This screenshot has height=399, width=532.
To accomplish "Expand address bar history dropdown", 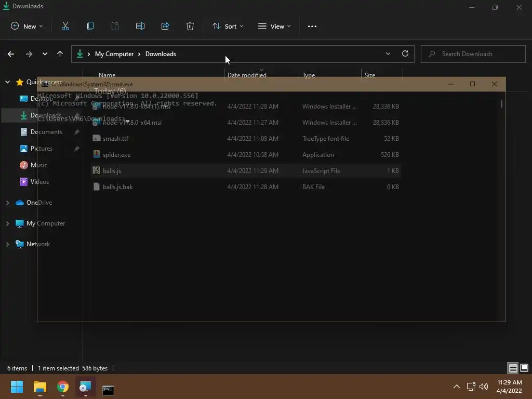I will tap(388, 54).
